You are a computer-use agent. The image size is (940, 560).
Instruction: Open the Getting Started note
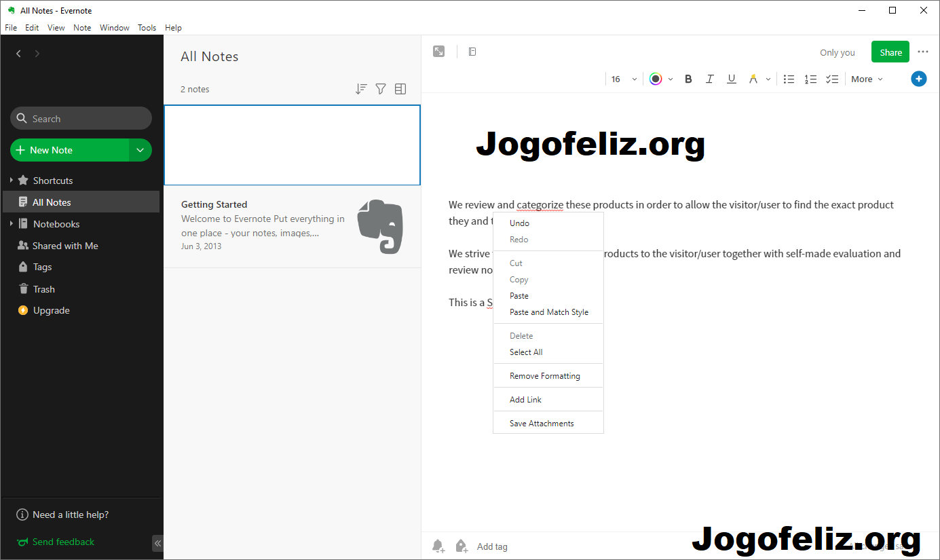[292, 227]
